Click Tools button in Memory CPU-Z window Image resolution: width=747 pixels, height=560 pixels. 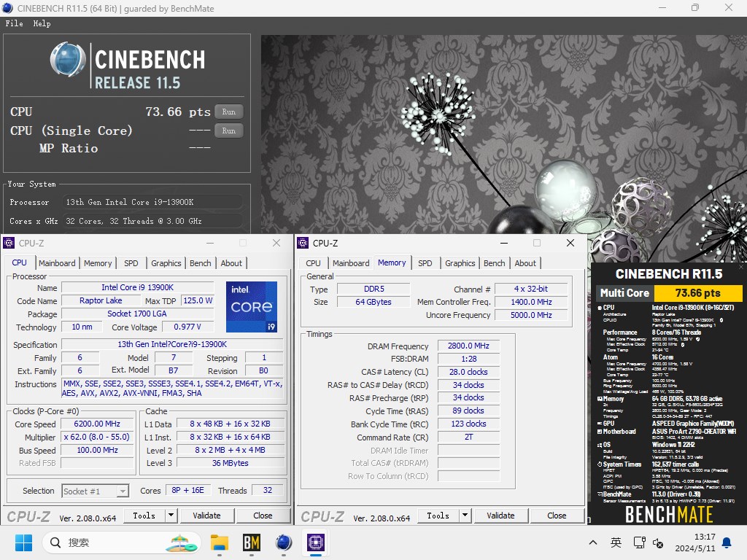click(x=438, y=516)
